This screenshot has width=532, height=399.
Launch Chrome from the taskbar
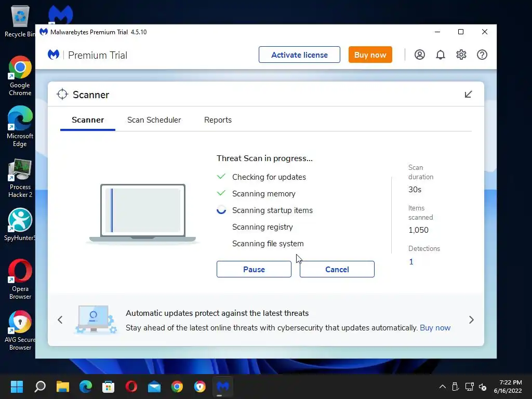(177, 387)
